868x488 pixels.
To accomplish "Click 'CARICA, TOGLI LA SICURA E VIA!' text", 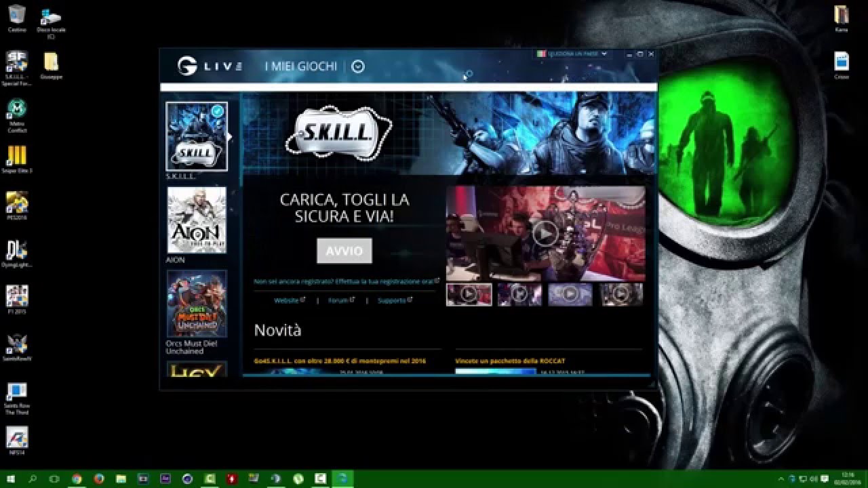I will (x=344, y=208).
